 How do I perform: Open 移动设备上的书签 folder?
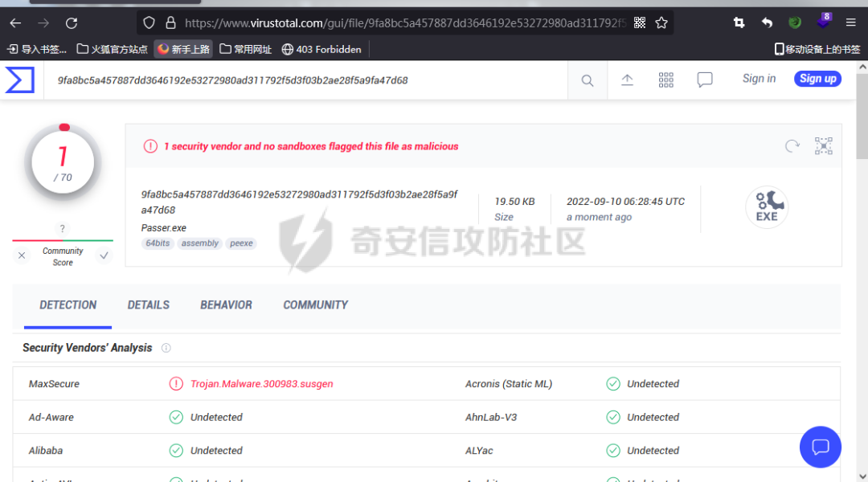817,49
